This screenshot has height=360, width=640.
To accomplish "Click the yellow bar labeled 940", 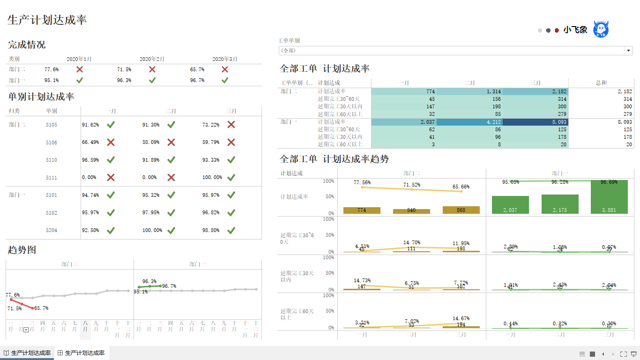I will point(411,211).
